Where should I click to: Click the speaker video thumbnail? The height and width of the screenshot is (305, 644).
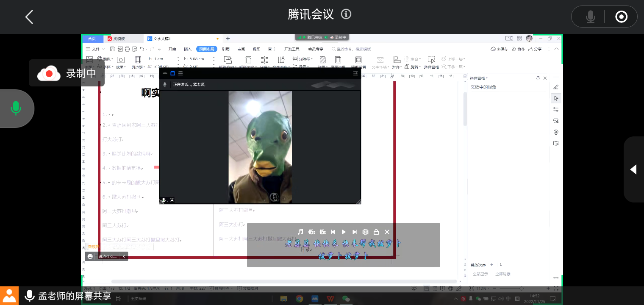[260, 147]
